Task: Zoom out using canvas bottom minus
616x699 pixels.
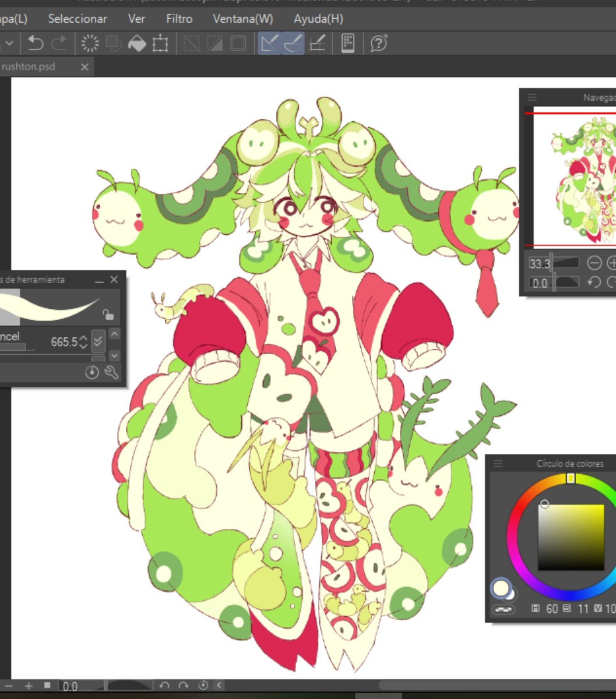Action: 9,686
